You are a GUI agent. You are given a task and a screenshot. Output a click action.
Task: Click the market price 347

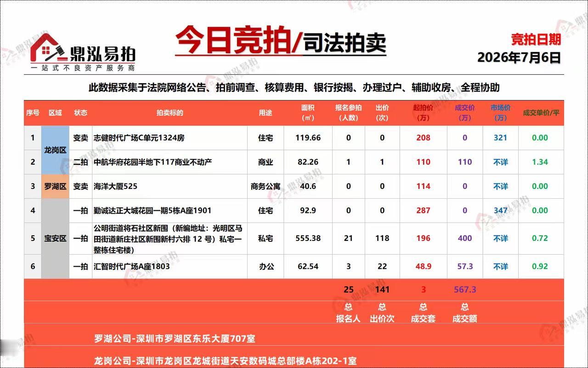[x=500, y=211]
